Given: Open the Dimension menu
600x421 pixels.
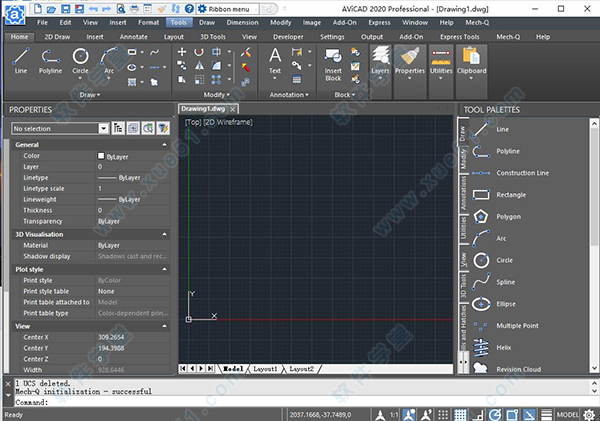Looking at the screenshot, I should click(x=242, y=23).
